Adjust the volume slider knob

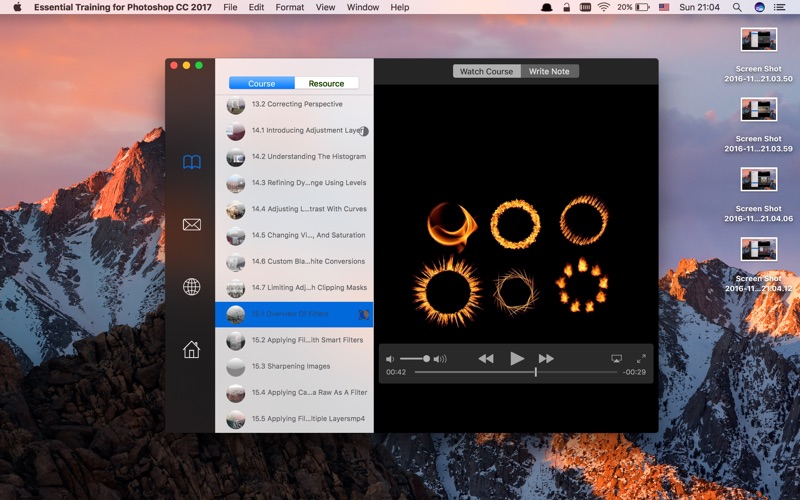427,359
